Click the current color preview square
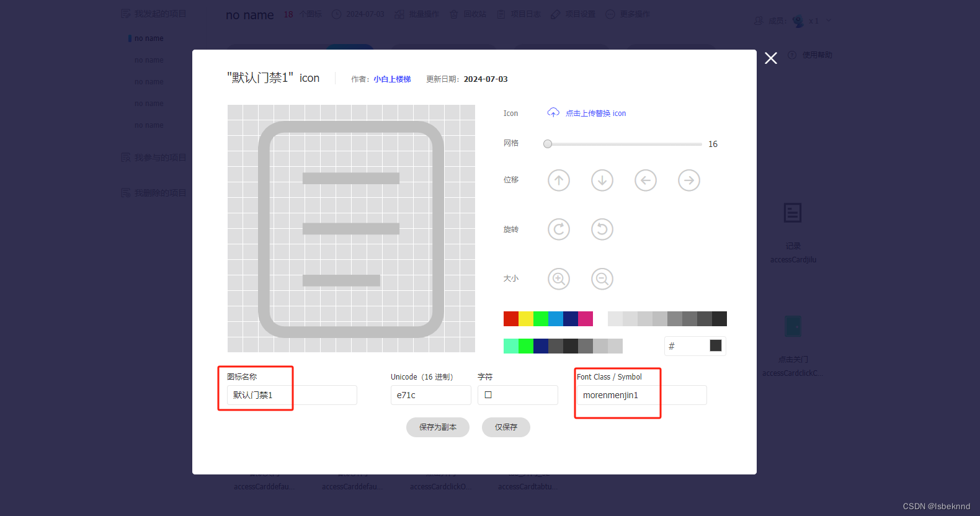The width and height of the screenshot is (980, 516). tap(716, 345)
